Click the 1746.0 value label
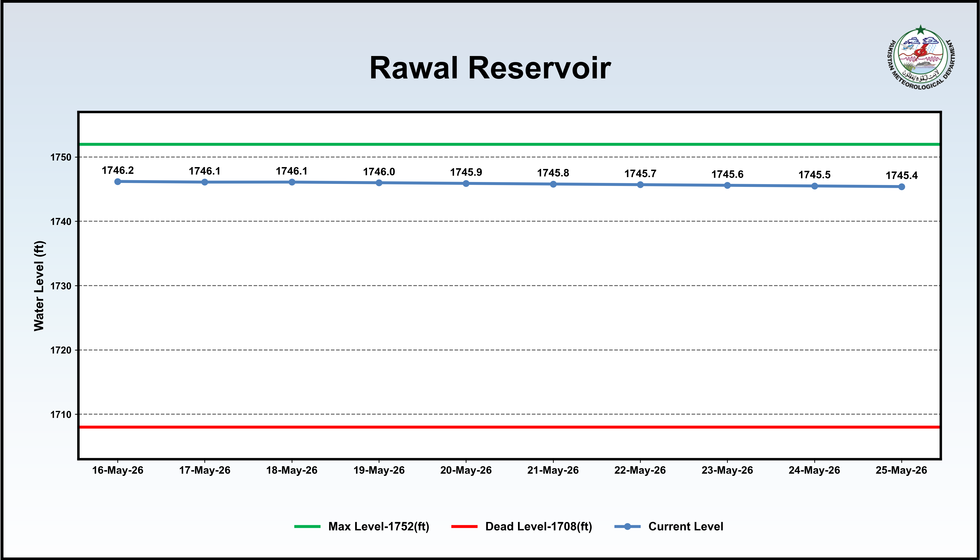980x560 pixels. pos(379,172)
